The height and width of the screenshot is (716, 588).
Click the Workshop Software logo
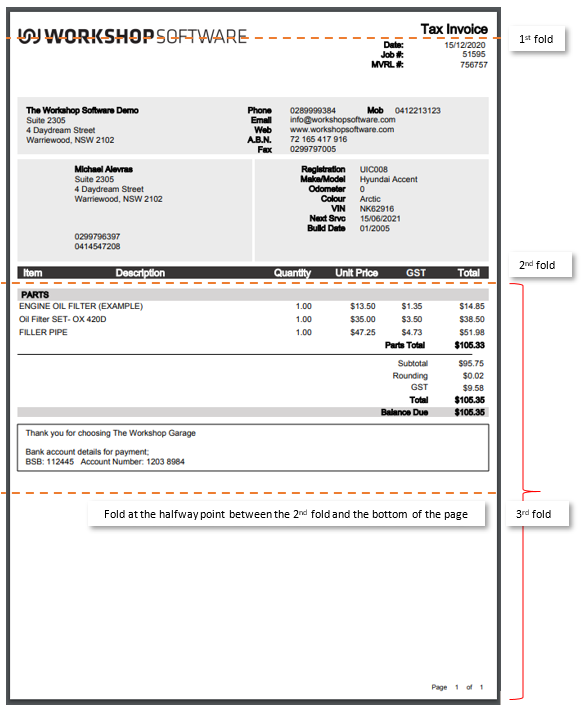pos(132,36)
